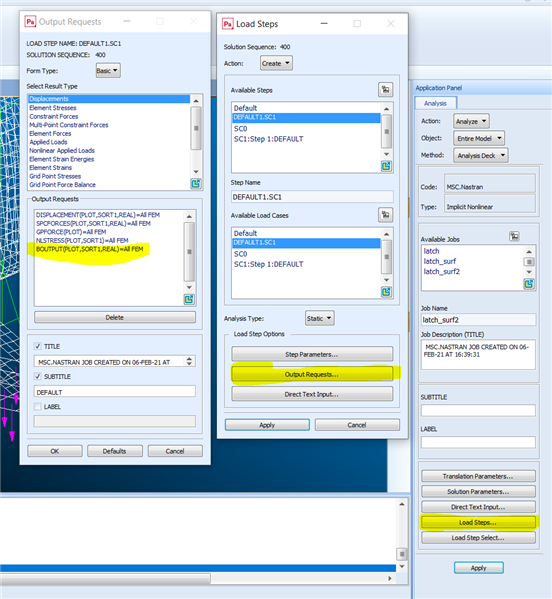Click the filter icon beside Available Jobs
The width and height of the screenshot is (552, 599).
point(514,236)
